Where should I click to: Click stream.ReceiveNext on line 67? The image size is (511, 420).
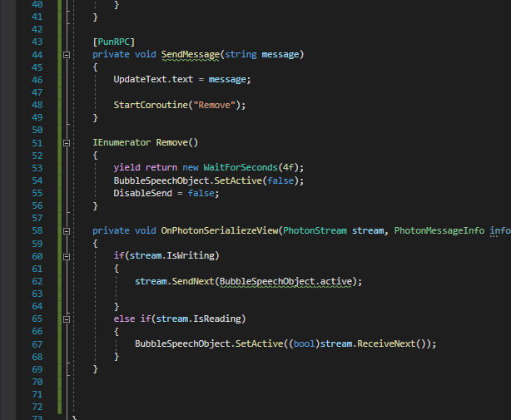(368, 343)
